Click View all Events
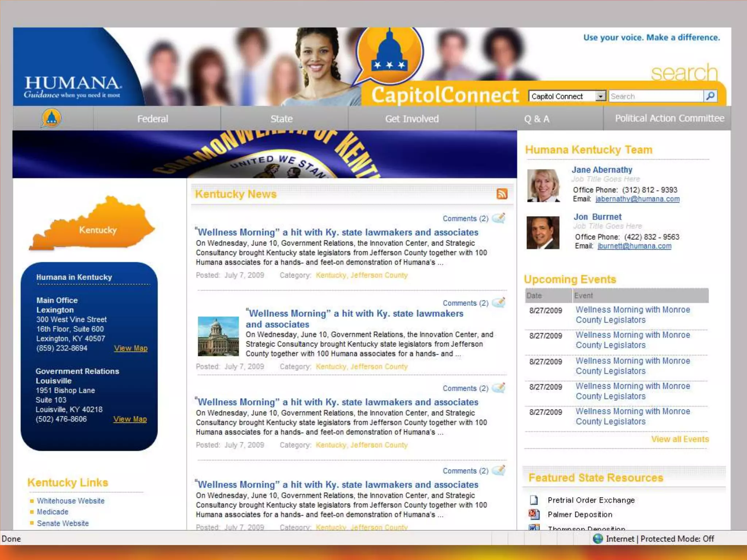Image resolution: width=747 pixels, height=560 pixels. click(x=680, y=439)
